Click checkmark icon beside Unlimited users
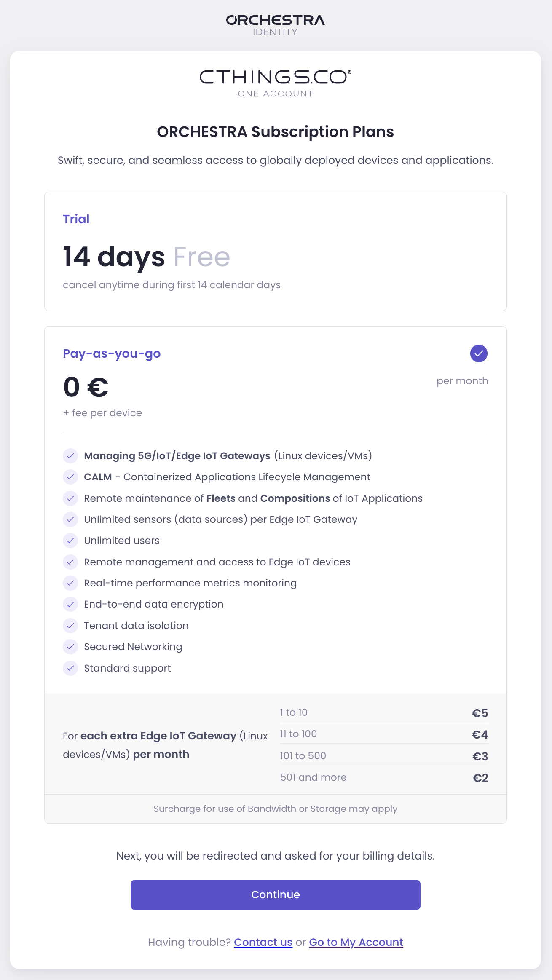The width and height of the screenshot is (552, 980). pyautogui.click(x=70, y=541)
